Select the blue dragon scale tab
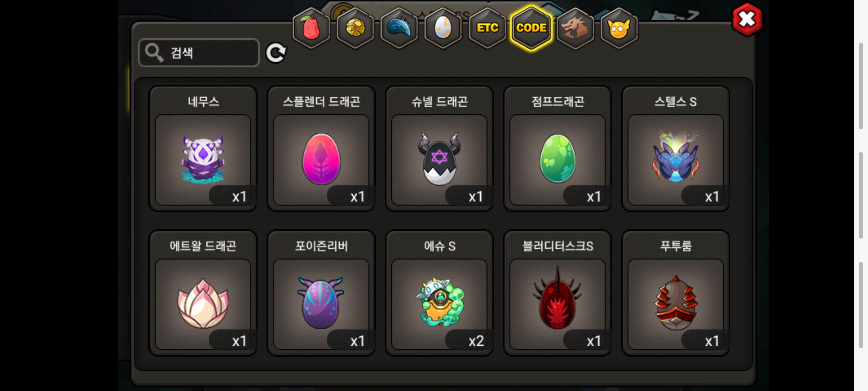This screenshot has height=391, width=868. [399, 28]
